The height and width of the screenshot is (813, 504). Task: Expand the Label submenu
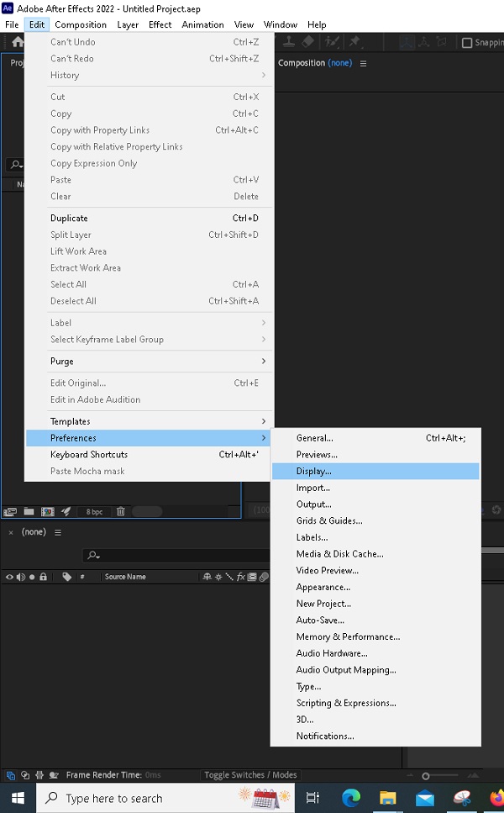coord(150,323)
